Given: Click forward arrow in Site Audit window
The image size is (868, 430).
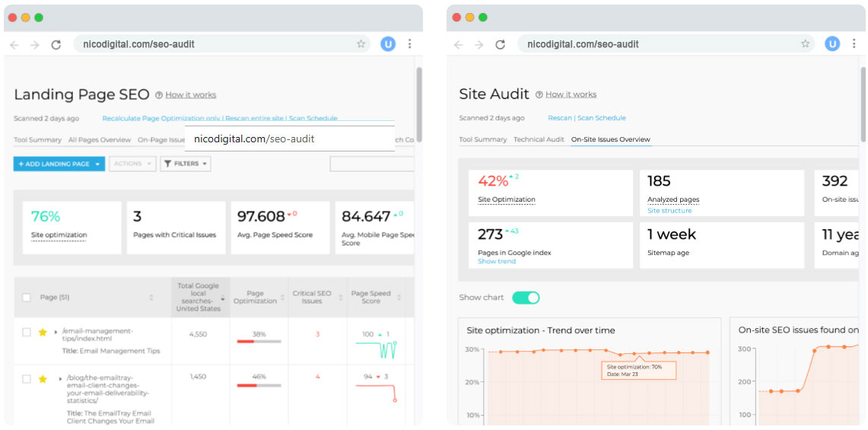Looking at the screenshot, I should (479, 45).
